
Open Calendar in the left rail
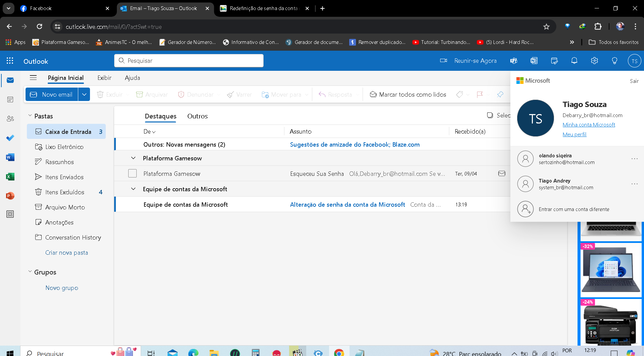point(10,100)
